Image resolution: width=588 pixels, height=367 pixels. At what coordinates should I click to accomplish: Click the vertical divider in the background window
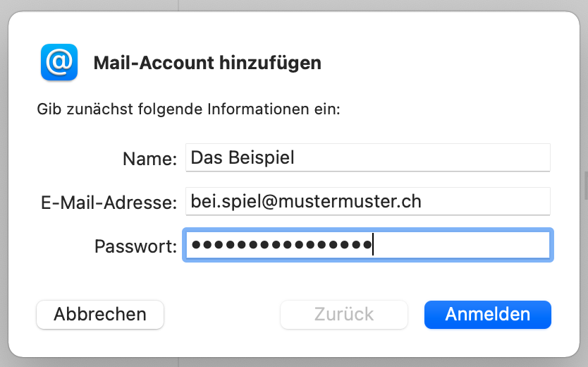coord(178,6)
